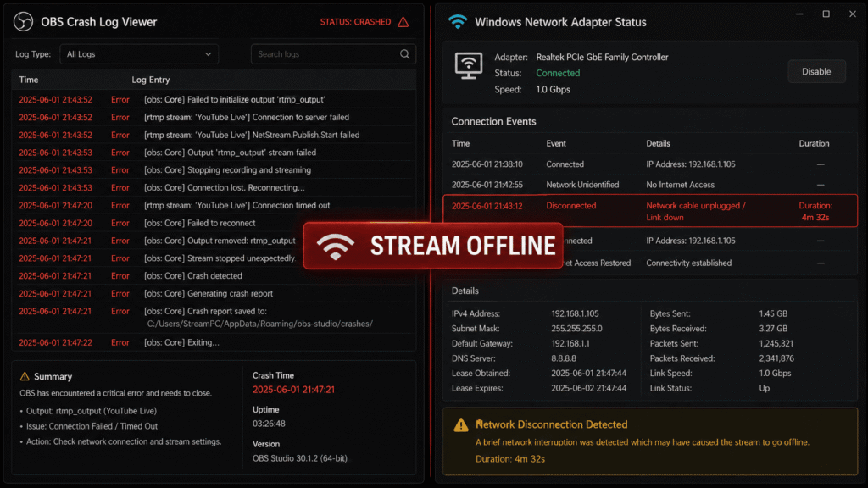The height and width of the screenshot is (488, 868).
Task: Click the STATUS: CRASHED label
Action: 355,22
